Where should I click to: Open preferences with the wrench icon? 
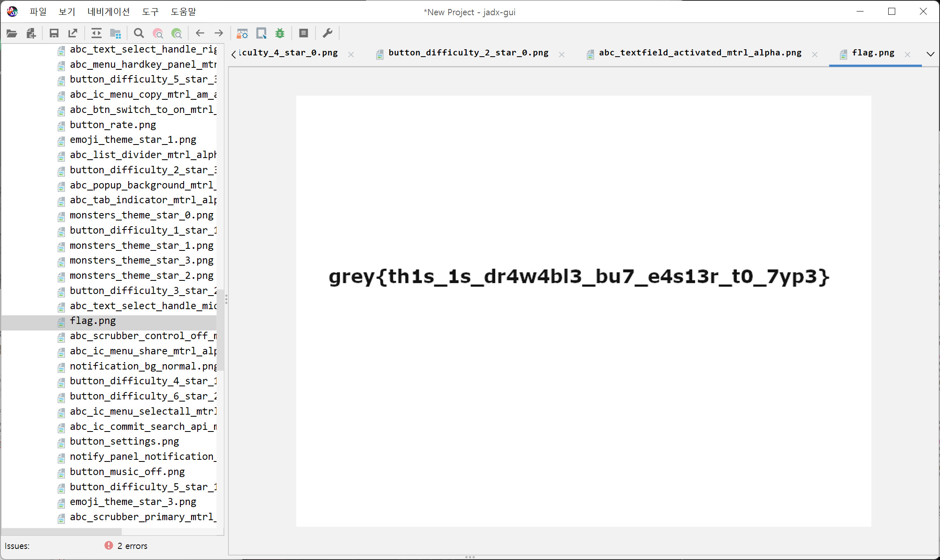click(327, 33)
